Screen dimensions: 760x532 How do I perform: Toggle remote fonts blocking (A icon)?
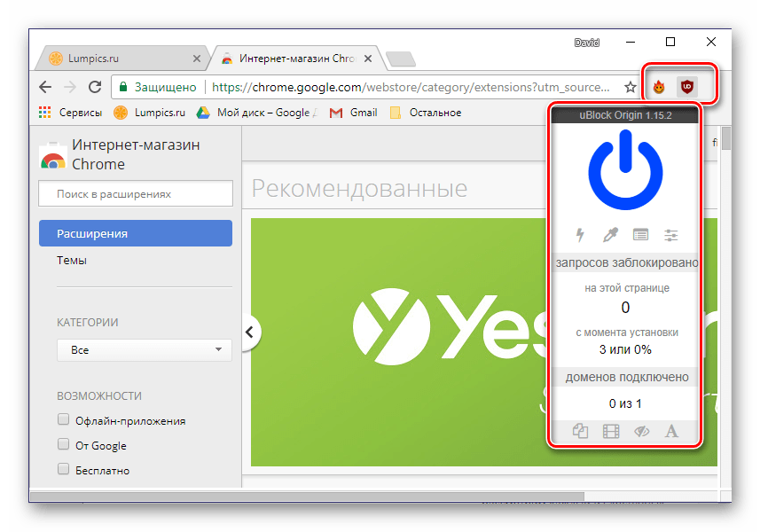point(671,431)
